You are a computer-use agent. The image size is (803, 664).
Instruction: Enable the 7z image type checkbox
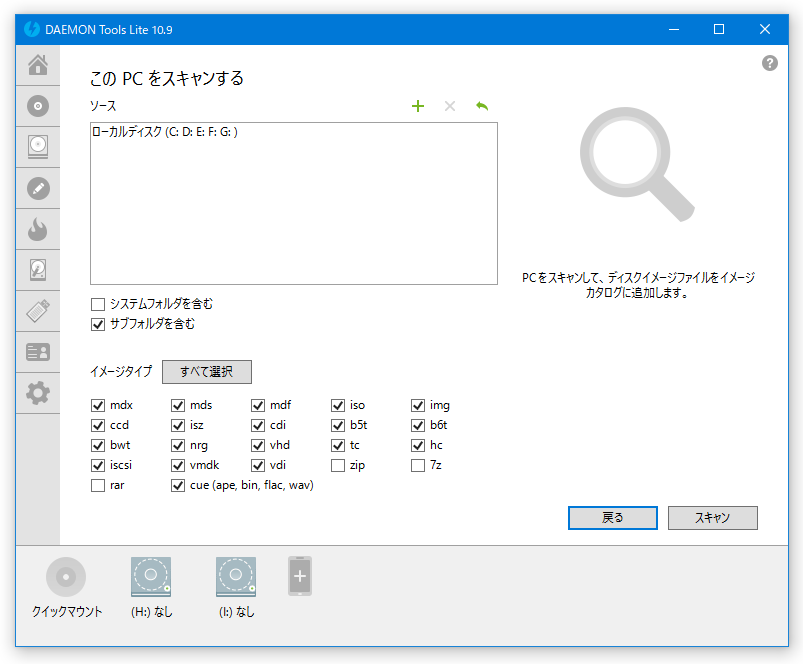(x=418, y=465)
